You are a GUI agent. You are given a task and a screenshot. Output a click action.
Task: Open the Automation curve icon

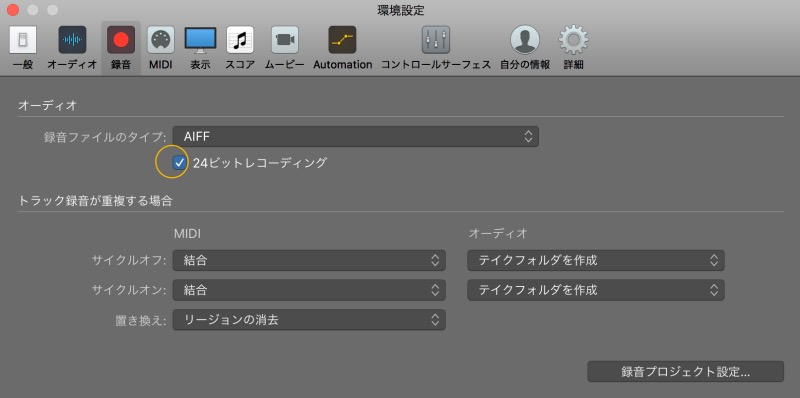[x=342, y=40]
